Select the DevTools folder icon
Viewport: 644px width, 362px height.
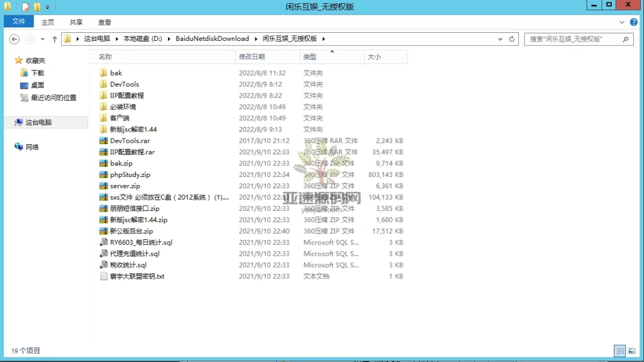click(104, 84)
